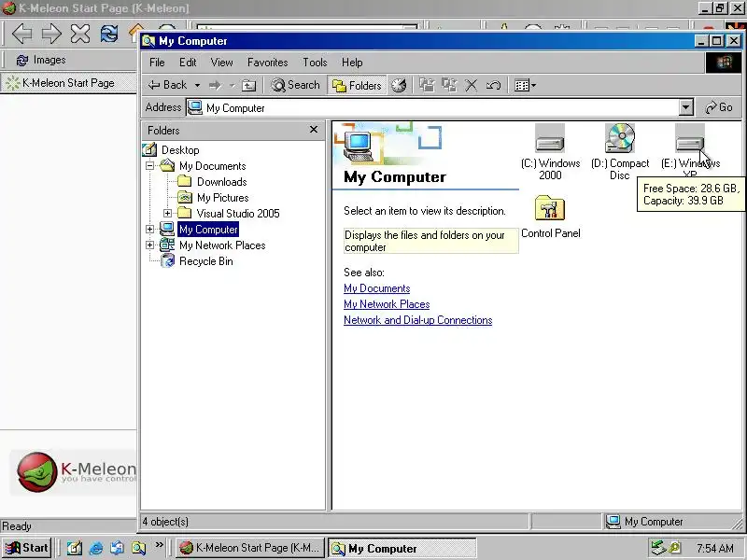The height and width of the screenshot is (560, 747).
Task: Click the Go button
Action: (719, 107)
